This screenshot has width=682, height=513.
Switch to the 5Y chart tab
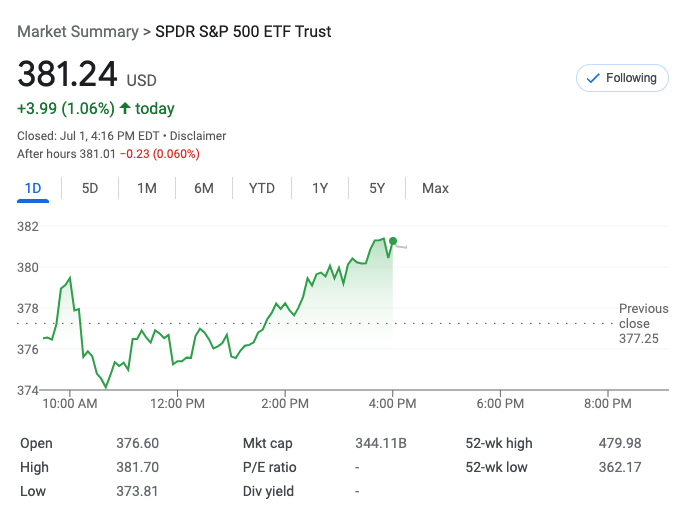point(377,188)
